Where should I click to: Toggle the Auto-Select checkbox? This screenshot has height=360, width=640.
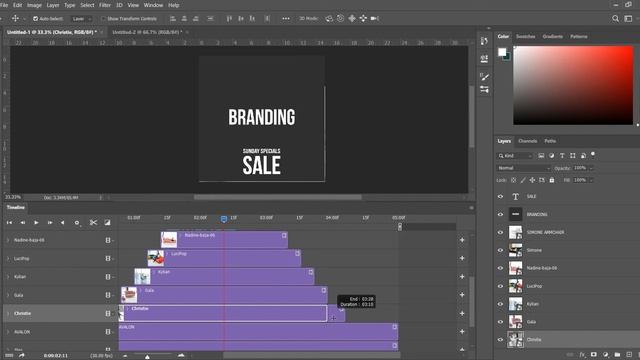(x=36, y=19)
